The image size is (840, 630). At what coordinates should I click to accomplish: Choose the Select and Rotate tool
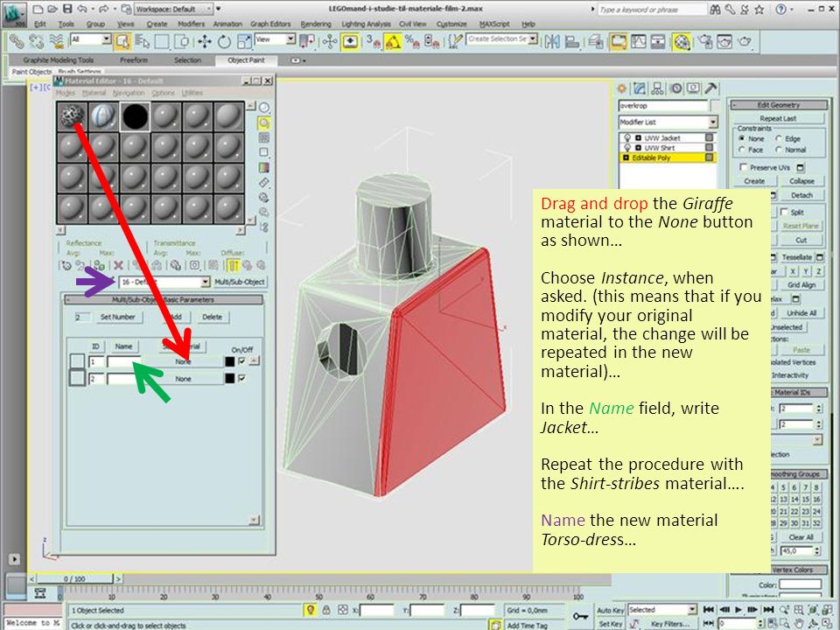point(224,41)
